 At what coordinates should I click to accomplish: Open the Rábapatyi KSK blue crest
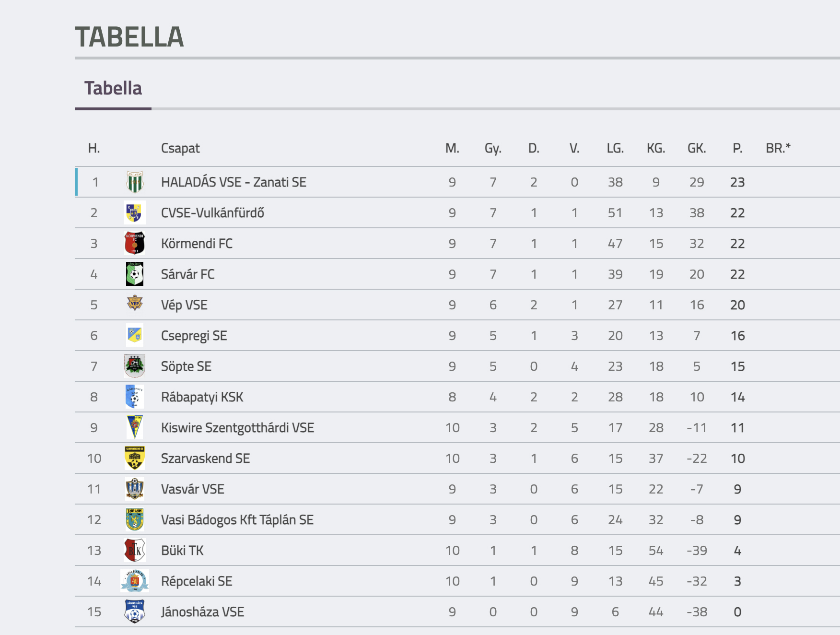pos(135,397)
